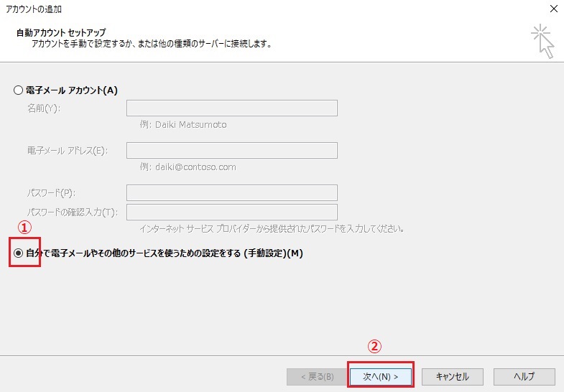
Task: Click the text アカウントを手動で設定するか description
Action: pyautogui.click(x=152, y=44)
